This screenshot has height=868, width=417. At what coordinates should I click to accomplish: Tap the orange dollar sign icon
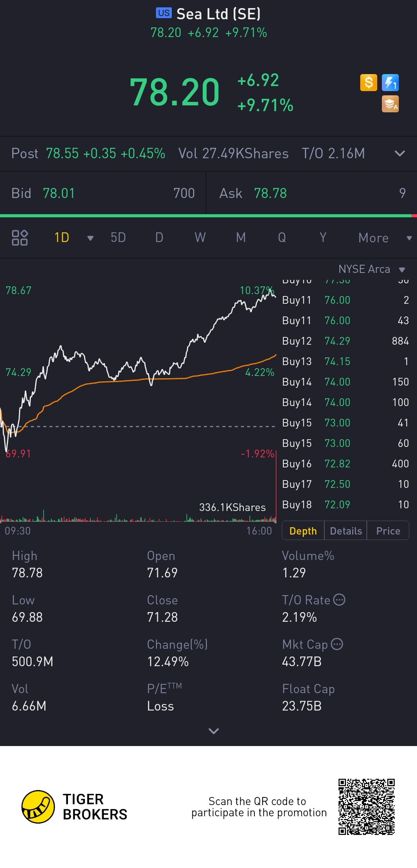click(x=368, y=83)
